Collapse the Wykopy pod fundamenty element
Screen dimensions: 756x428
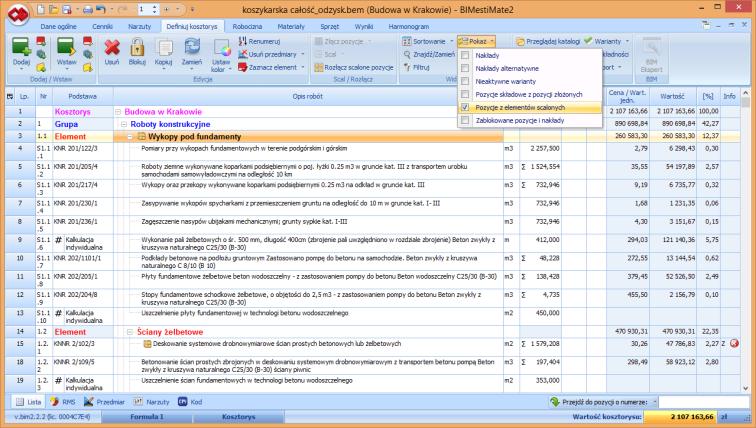(130, 137)
